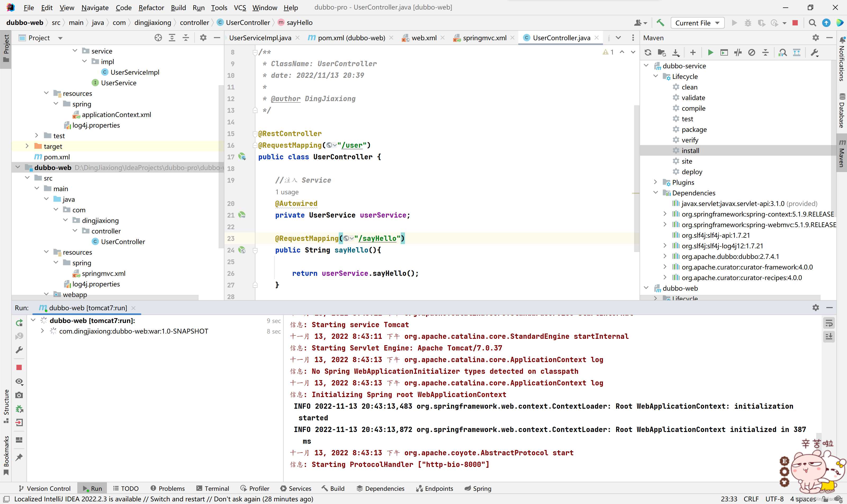The height and width of the screenshot is (504, 847).
Task: Click CRLF line separator in status bar
Action: tap(751, 499)
